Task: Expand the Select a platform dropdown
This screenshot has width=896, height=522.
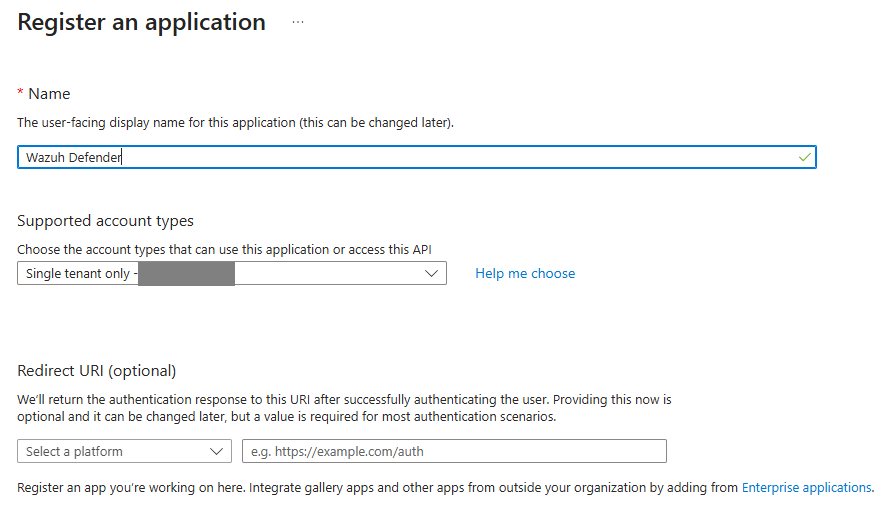Action: tap(124, 451)
